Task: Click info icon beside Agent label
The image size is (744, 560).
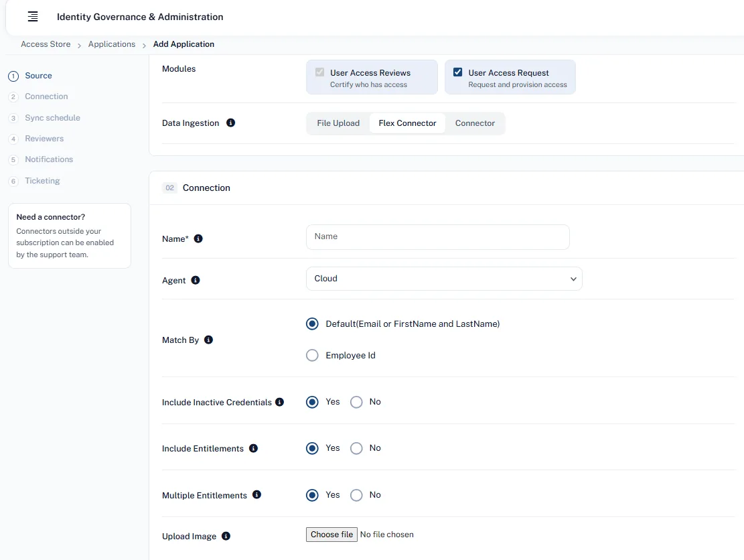Action: tap(196, 280)
